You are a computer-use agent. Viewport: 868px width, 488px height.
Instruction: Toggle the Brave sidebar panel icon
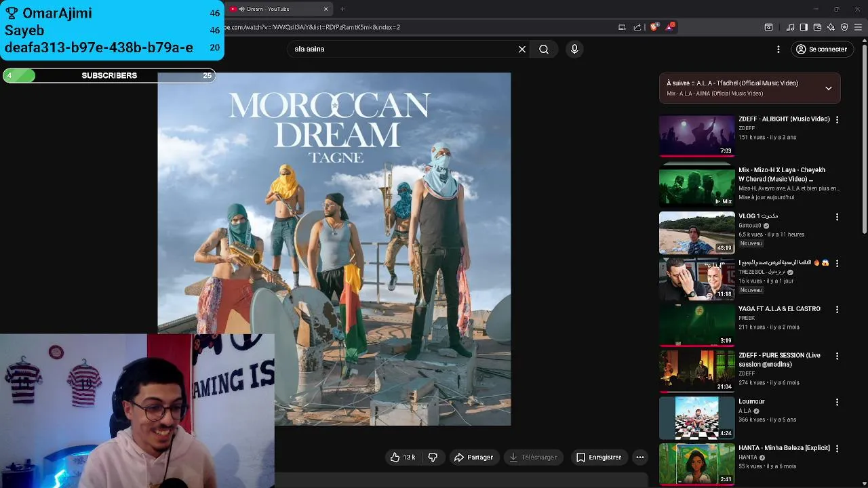click(x=804, y=27)
